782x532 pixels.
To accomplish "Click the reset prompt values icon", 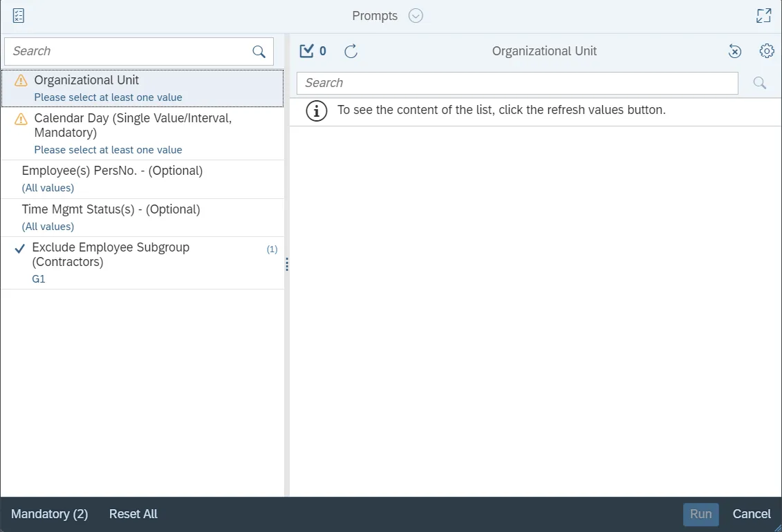I will [735, 51].
